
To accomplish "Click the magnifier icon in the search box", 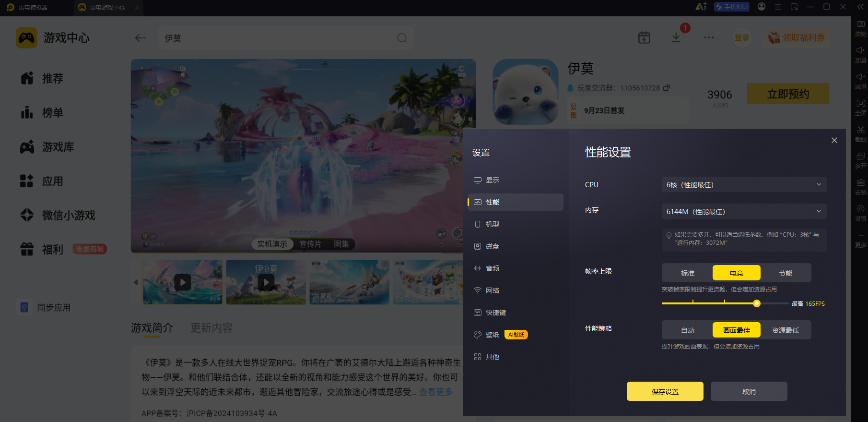I will 402,38.
